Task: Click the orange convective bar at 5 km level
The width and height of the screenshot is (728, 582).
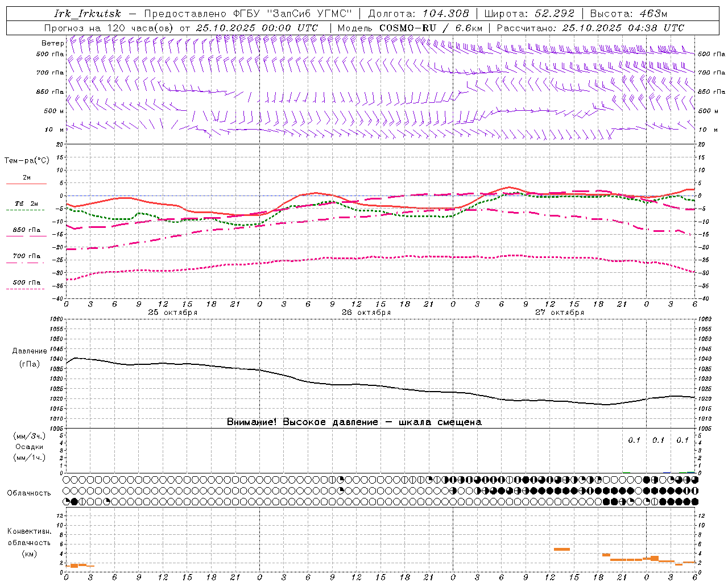Action: click(562, 549)
